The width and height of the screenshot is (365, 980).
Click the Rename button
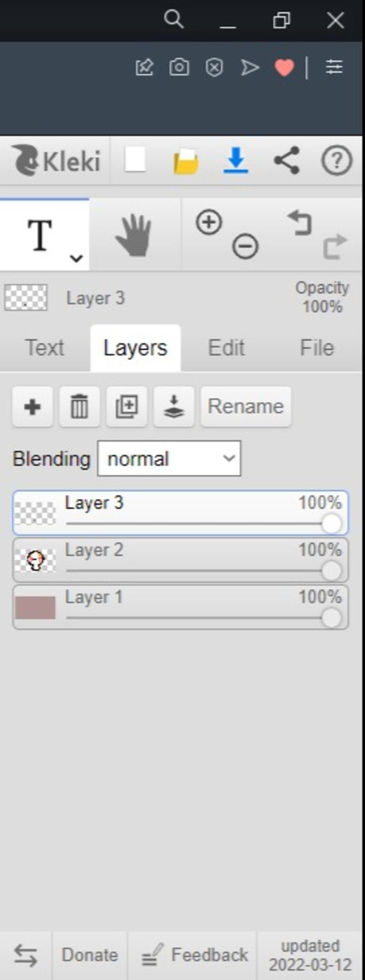(246, 407)
